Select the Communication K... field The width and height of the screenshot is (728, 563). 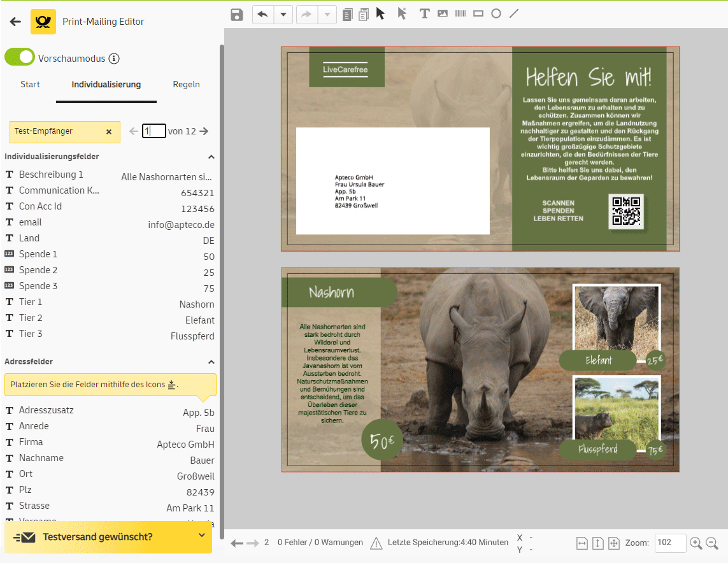(x=110, y=191)
